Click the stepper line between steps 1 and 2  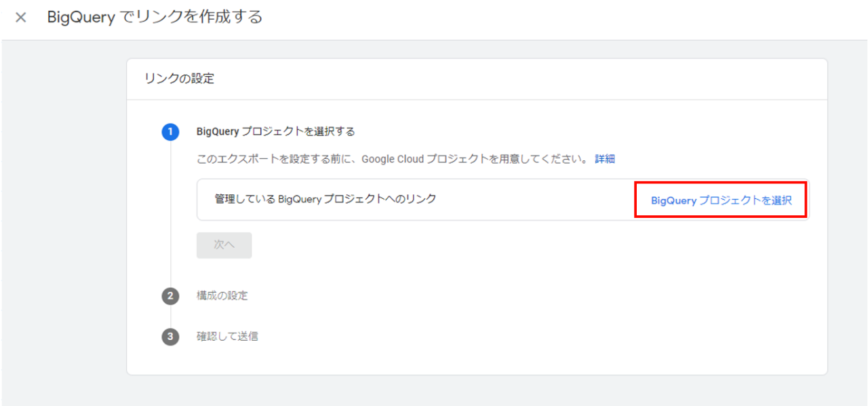170,217
